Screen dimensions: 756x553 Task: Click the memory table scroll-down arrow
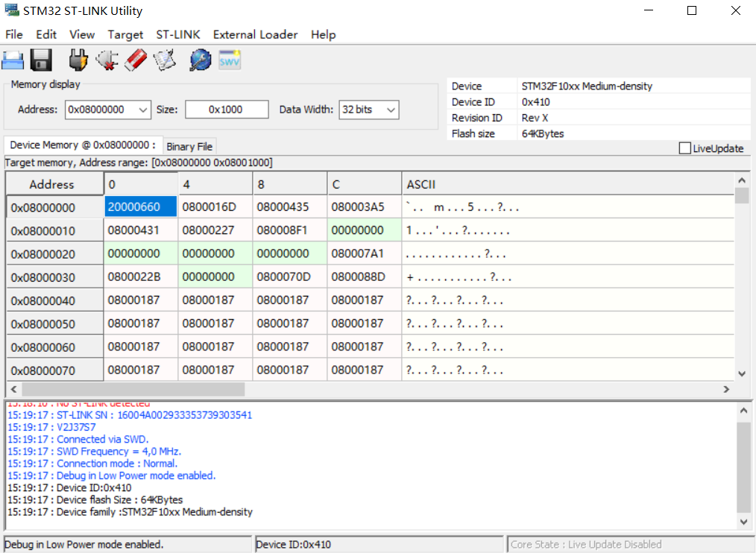tap(742, 373)
